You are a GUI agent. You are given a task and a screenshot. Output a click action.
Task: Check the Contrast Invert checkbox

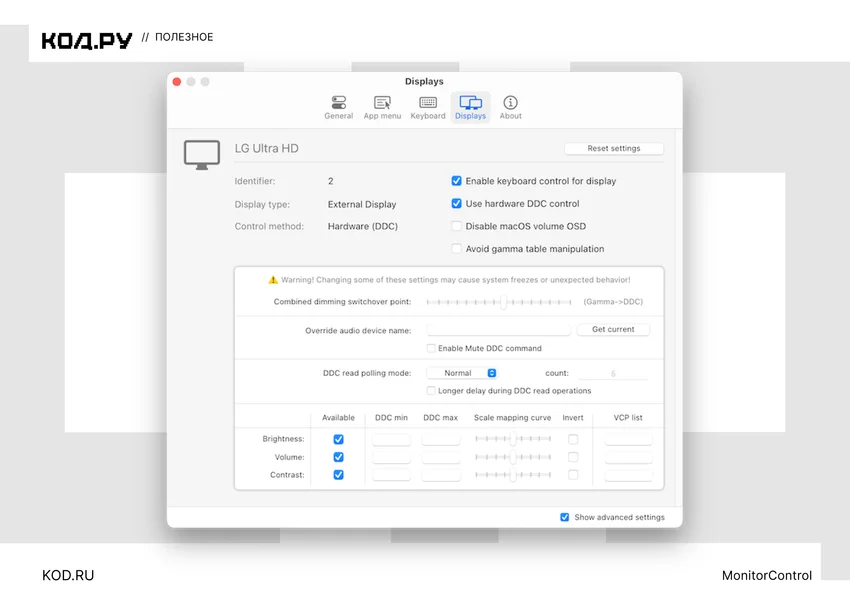(573, 475)
